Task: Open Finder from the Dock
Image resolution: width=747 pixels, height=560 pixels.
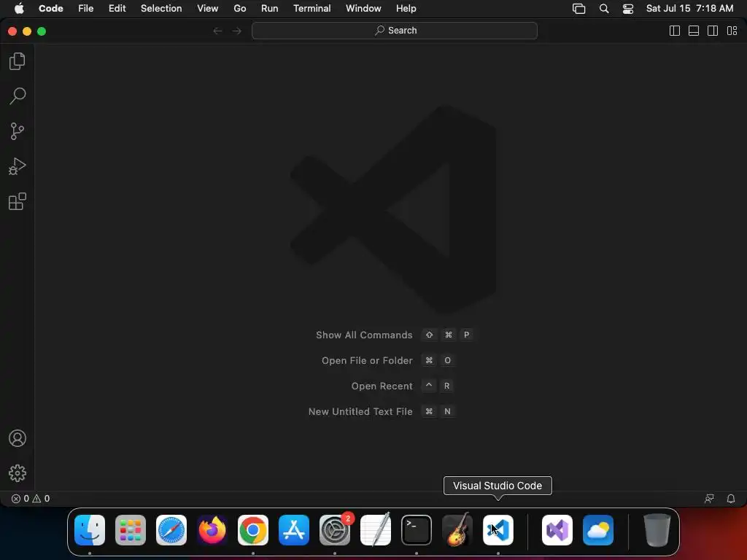Action: tap(90, 530)
